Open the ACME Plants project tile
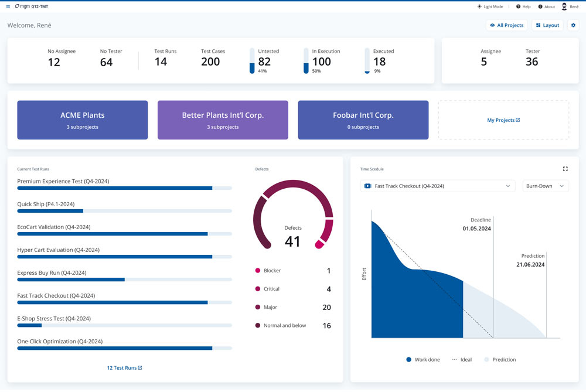 click(82, 120)
